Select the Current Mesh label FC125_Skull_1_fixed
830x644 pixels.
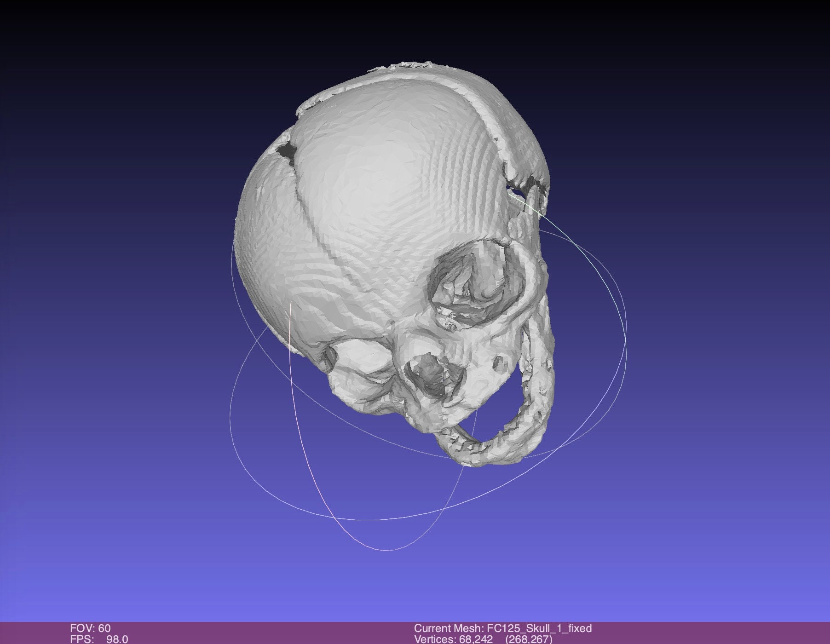504,625
